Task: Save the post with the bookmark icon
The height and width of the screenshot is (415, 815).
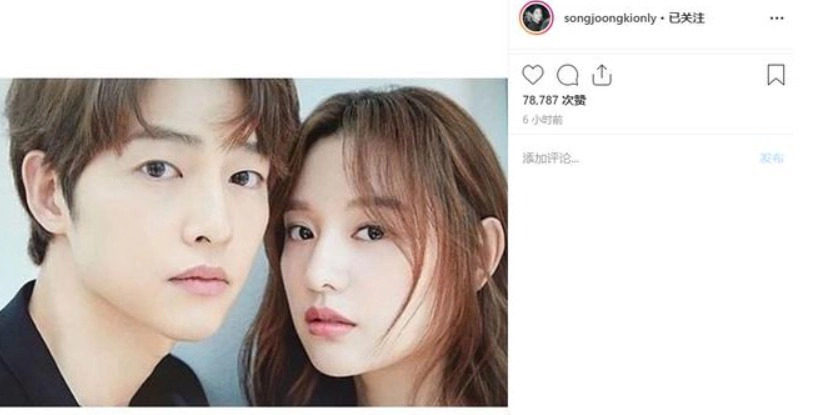Action: 776,75
